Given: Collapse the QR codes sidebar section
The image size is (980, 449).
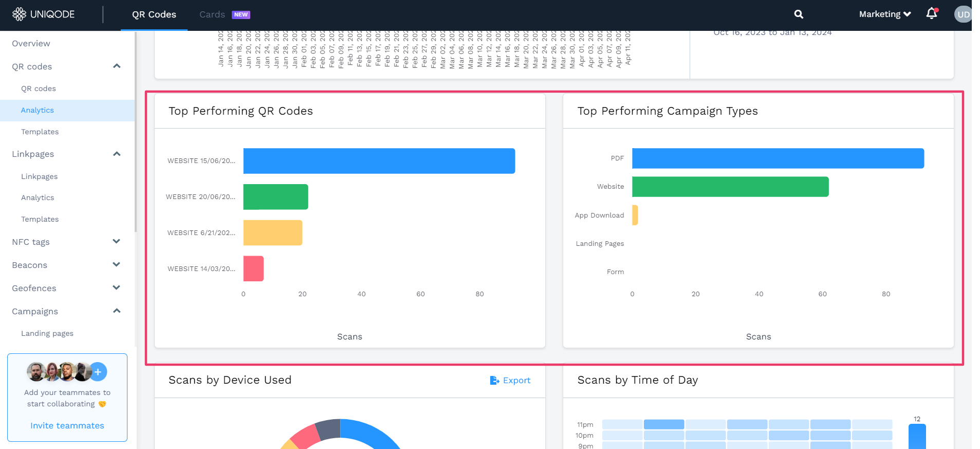Looking at the screenshot, I should (117, 66).
